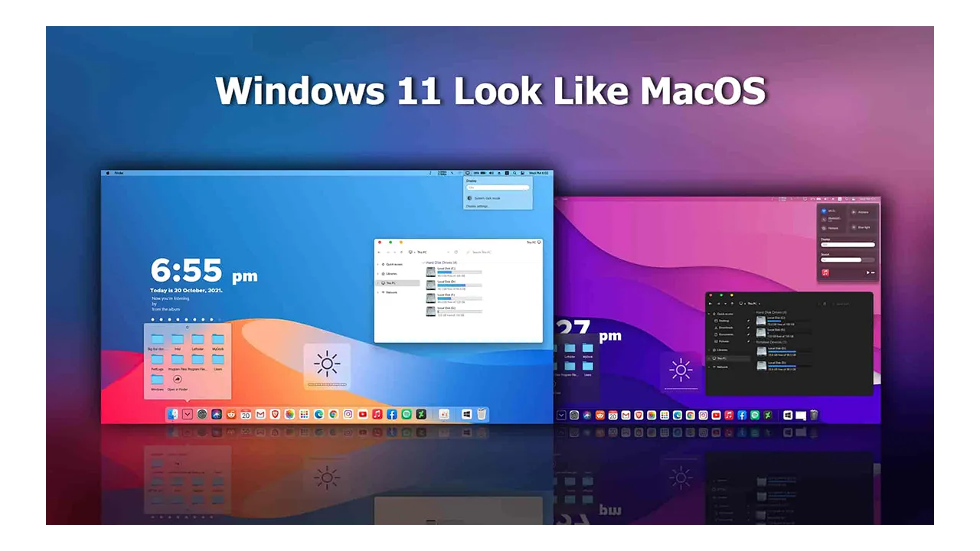Image resolution: width=980 pixels, height=551 pixels.
Task: Toggle Bluetooth in dark control center
Action: point(831,220)
